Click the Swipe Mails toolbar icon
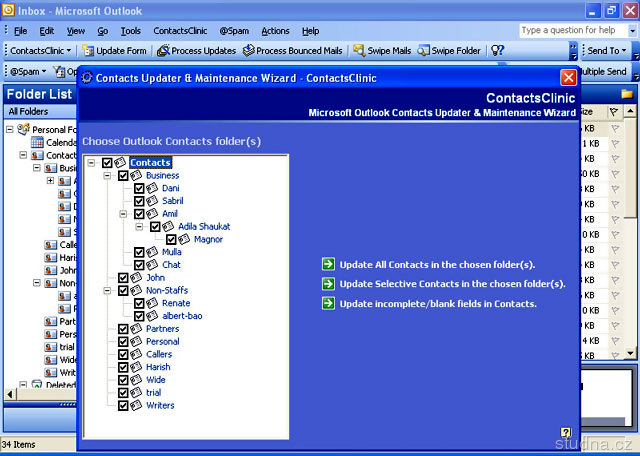 click(359, 50)
